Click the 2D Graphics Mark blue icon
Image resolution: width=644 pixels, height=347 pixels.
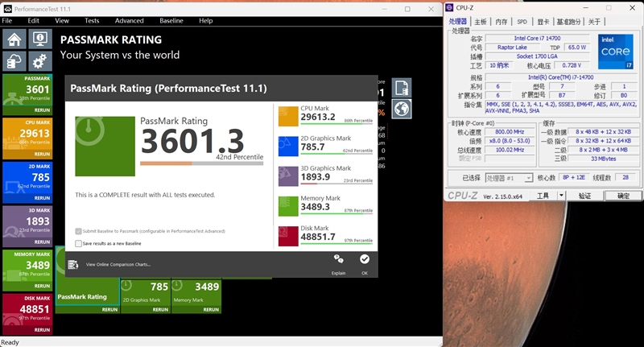[x=288, y=147]
